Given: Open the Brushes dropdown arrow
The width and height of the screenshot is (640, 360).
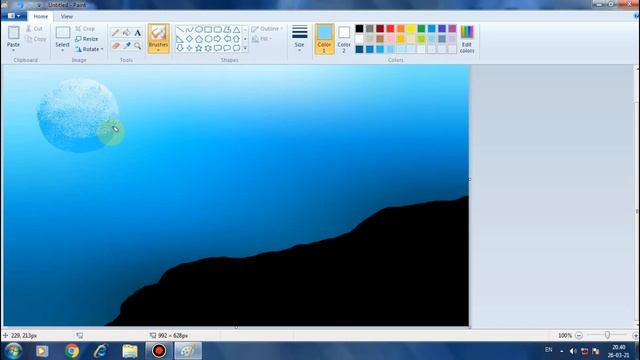Looking at the screenshot, I should (158, 50).
